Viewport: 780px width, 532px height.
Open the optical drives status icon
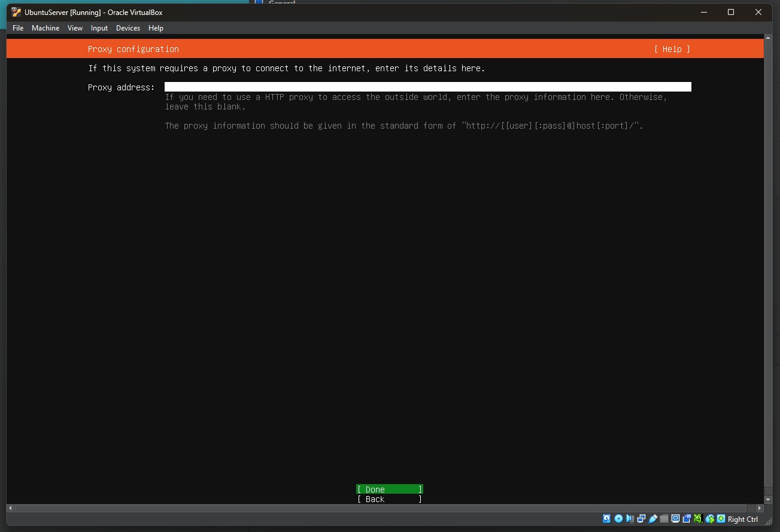pos(617,519)
